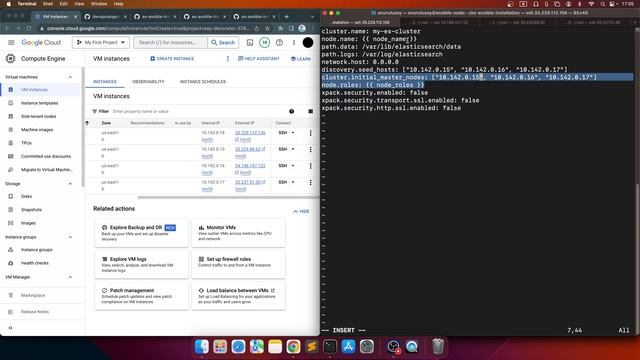Open the Window menu in macOS menu bar
This screenshot has height=360, width=640.
pyautogui.click(x=99, y=4)
